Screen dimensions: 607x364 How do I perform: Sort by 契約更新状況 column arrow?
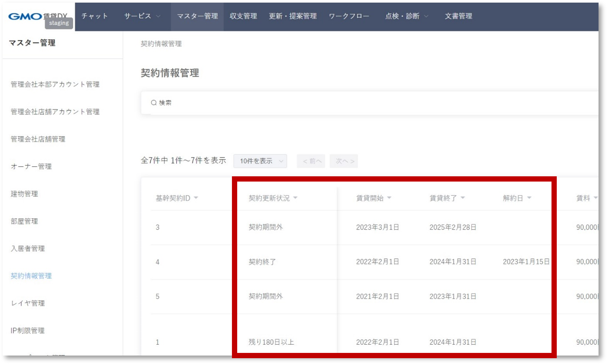(295, 198)
